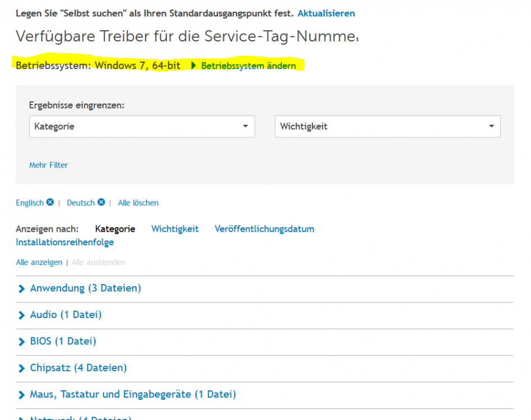Expand BIOS (1 Datei) section
Screen dimensions: 531x420
pyautogui.click(x=63, y=341)
